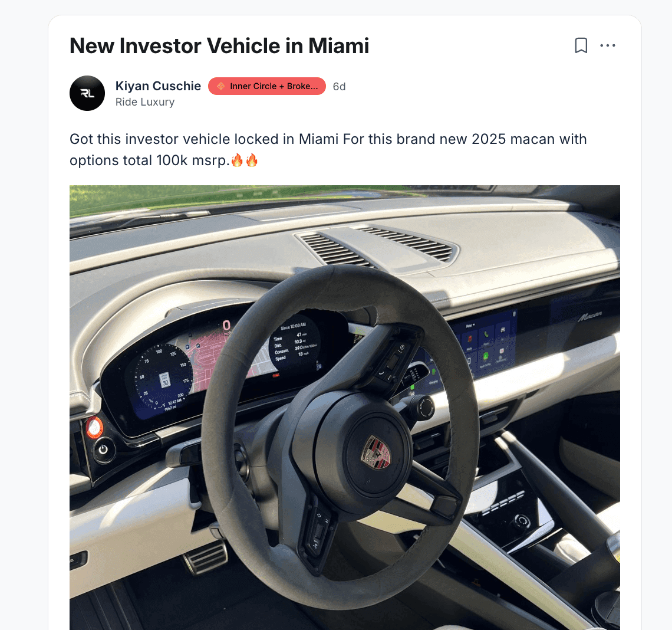
Task: Click the Macan lettering on the dashboard
Action: tap(589, 317)
